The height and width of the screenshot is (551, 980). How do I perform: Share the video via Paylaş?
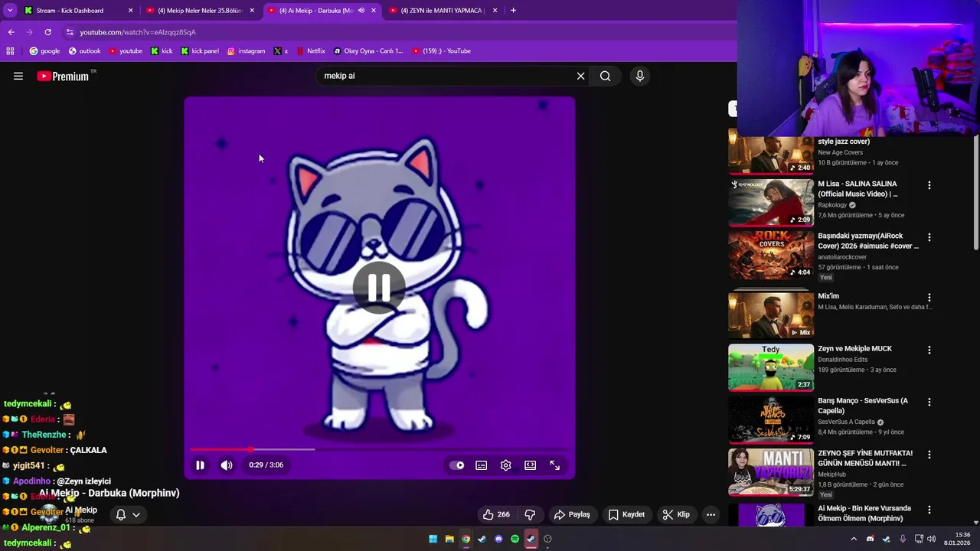[572, 514]
